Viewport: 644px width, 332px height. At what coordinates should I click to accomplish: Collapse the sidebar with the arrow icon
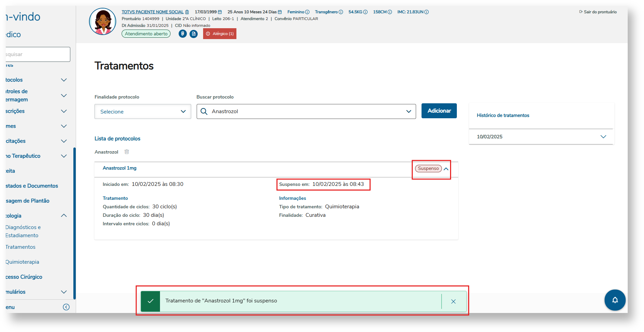pos(66,307)
